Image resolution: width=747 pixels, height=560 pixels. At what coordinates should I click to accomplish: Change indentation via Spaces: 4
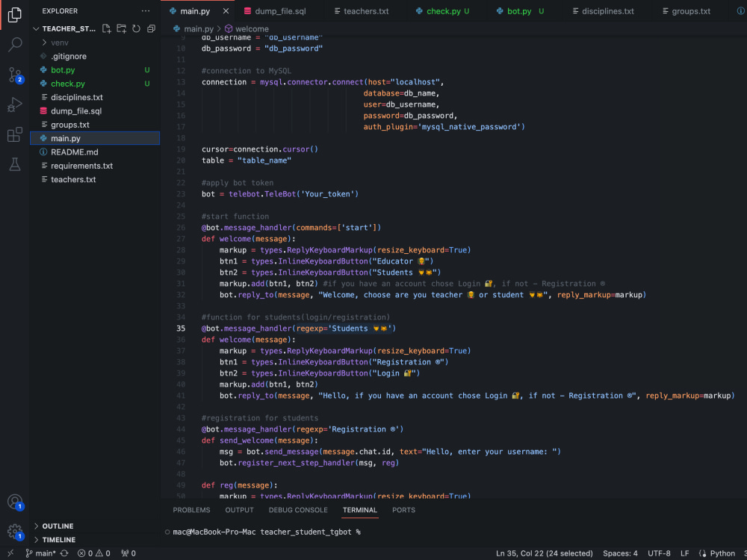click(620, 553)
